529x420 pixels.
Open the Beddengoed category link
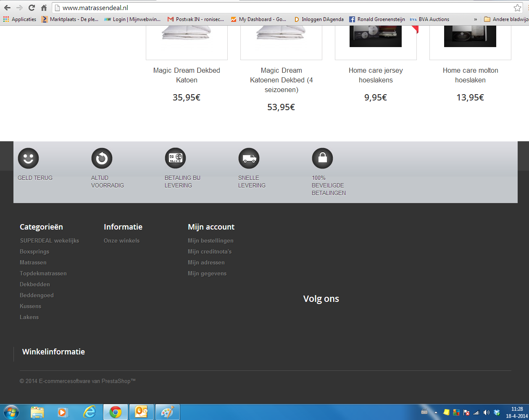[37, 295]
